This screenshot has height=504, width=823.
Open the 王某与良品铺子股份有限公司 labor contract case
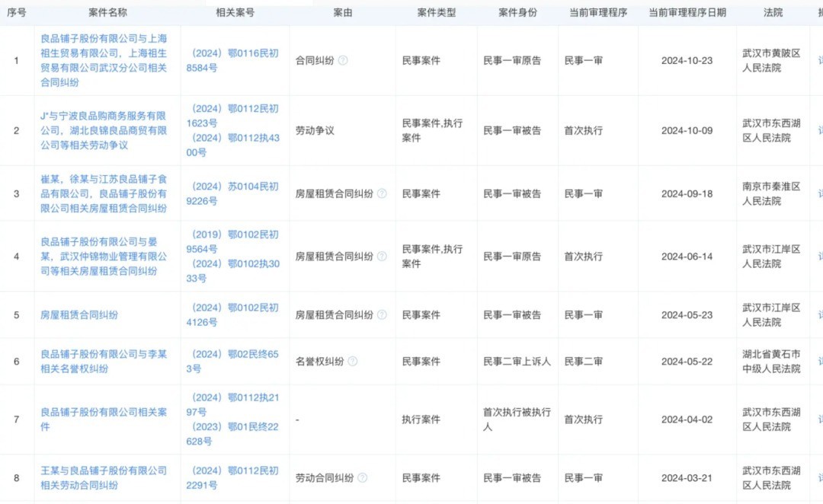point(104,478)
